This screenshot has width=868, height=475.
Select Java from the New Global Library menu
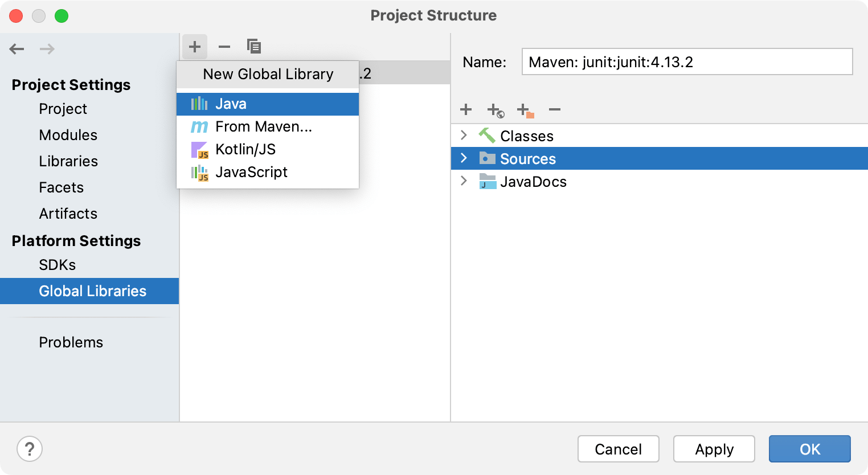click(231, 104)
